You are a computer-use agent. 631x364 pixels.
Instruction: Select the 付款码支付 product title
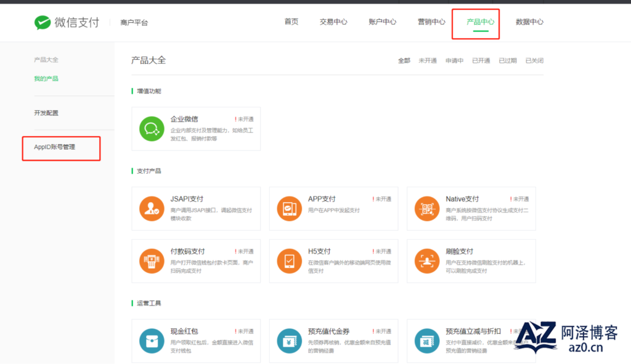coord(187,251)
